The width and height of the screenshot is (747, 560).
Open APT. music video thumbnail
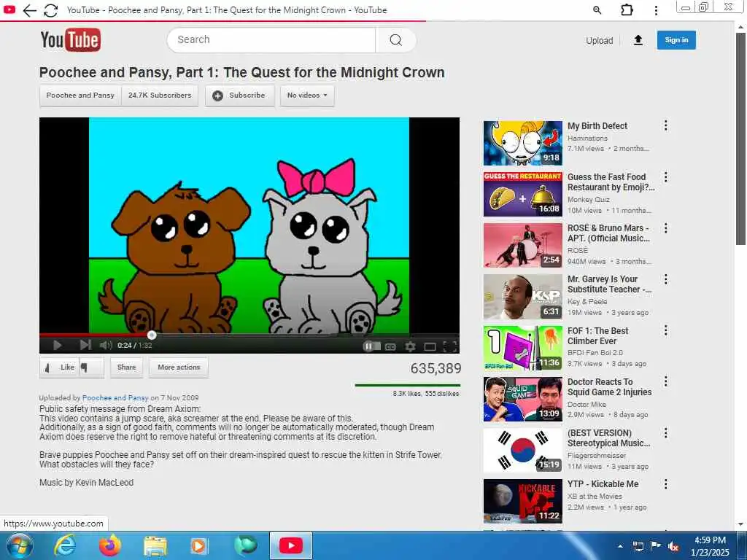point(522,245)
